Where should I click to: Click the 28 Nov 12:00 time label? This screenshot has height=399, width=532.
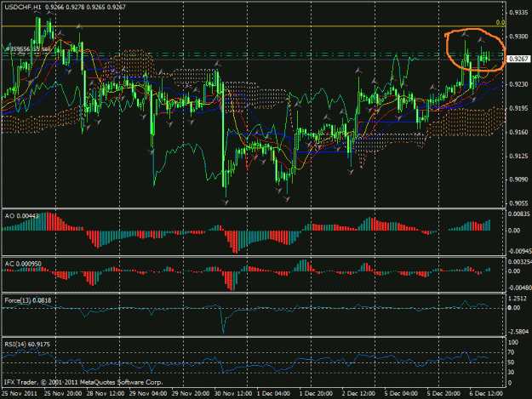[106, 394]
